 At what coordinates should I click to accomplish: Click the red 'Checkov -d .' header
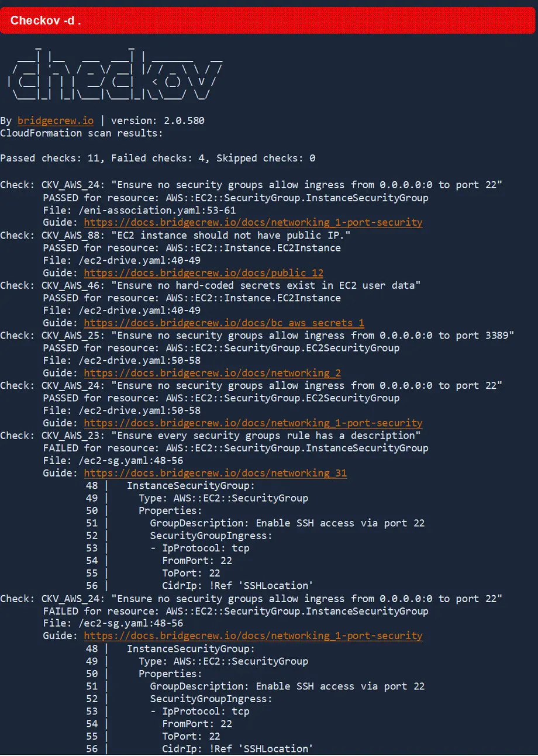tap(269, 20)
